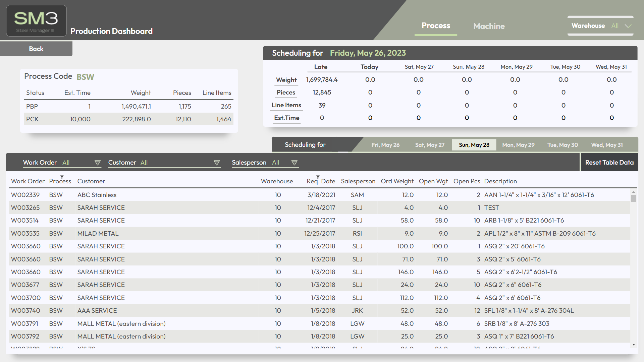Select the Wed, May 31 scheduling tab
This screenshot has height=362, width=644.
coord(607,144)
